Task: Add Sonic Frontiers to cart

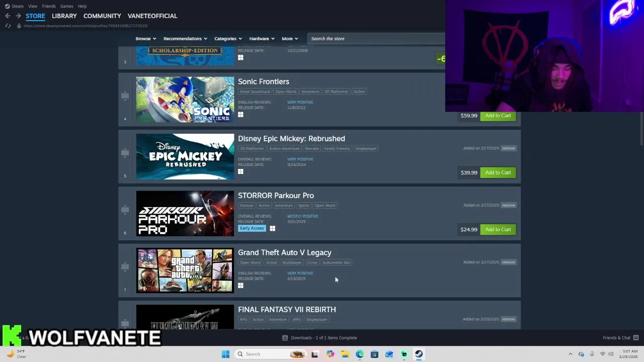Action: 498,116
